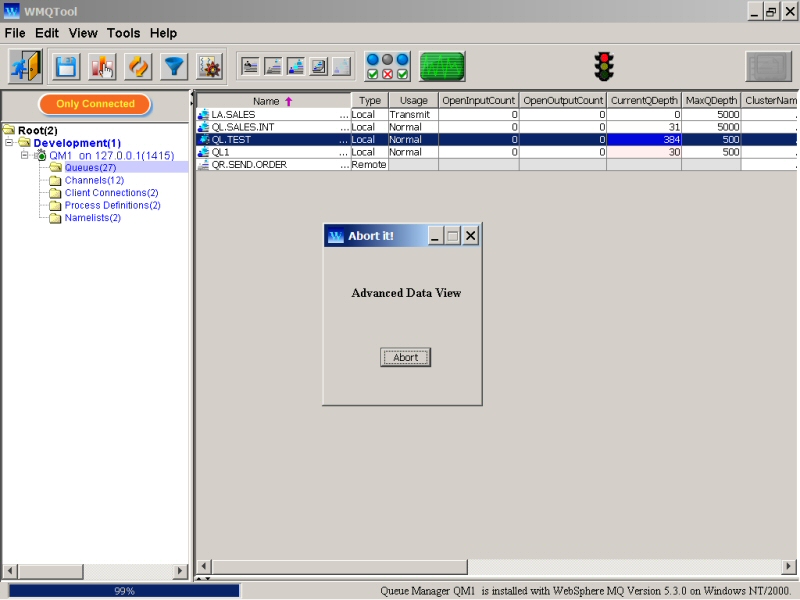The image size is (800, 600).
Task: Click the Channels folder icon
Action: coord(55,180)
